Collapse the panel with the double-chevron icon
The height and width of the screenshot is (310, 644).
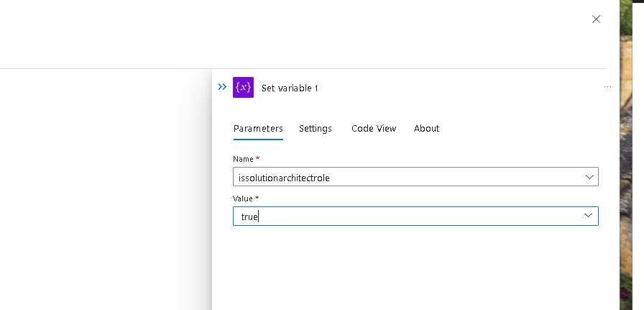(x=222, y=87)
